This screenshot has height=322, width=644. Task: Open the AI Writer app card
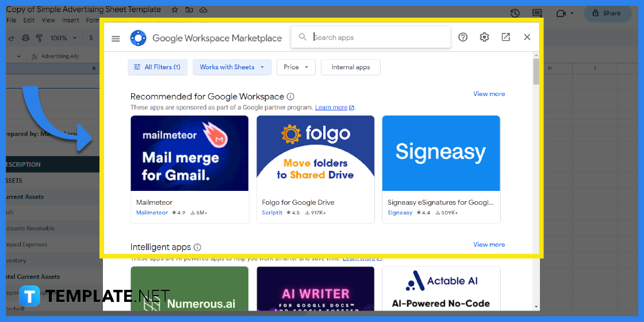pyautogui.click(x=316, y=289)
